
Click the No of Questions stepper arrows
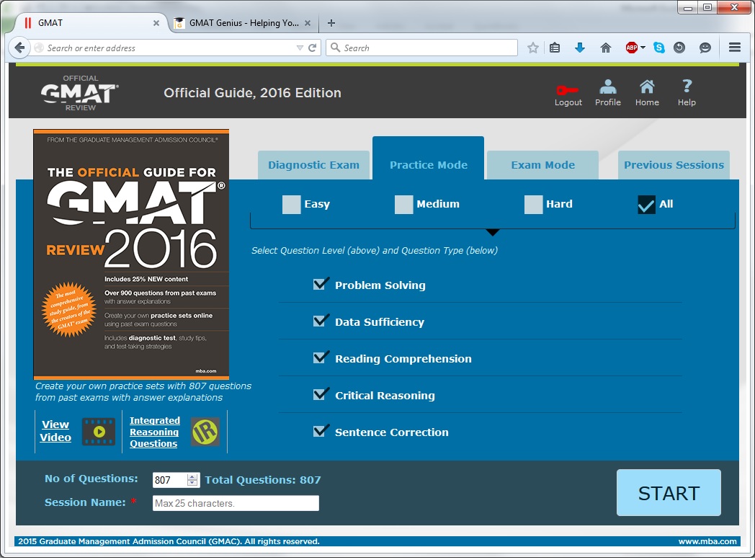pyautogui.click(x=193, y=479)
